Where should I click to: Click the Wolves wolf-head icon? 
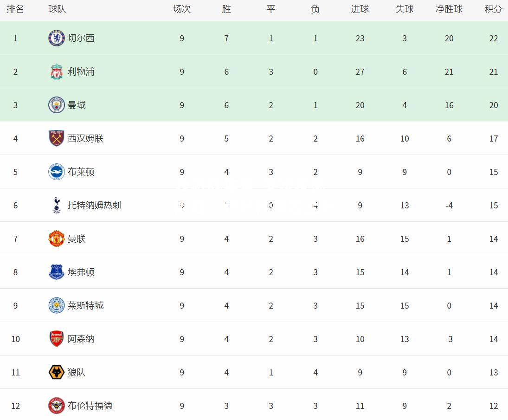tap(57, 372)
